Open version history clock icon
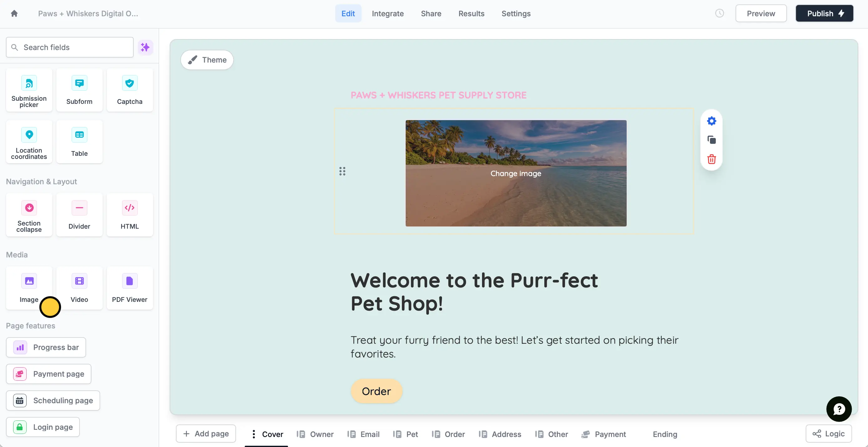 (719, 13)
